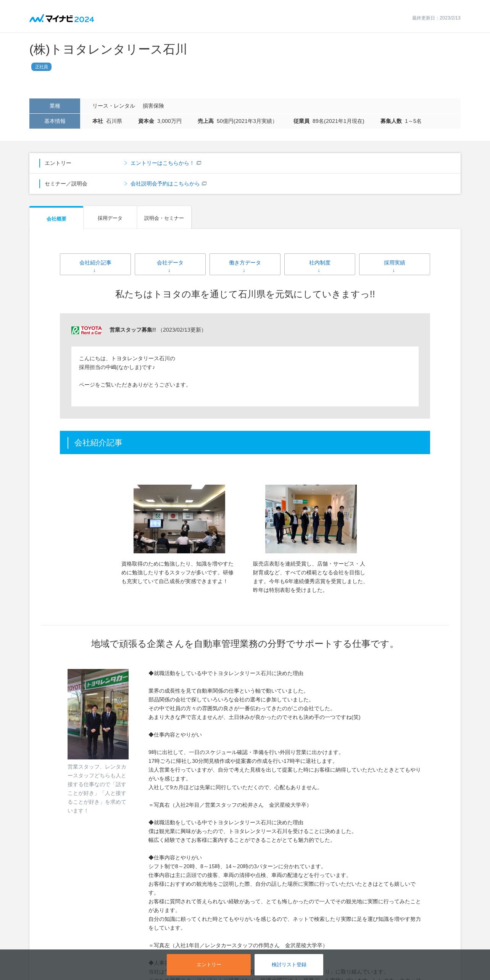Click the 会社紹介記事 blue section header
The width and height of the screenshot is (490, 980).
click(x=245, y=443)
